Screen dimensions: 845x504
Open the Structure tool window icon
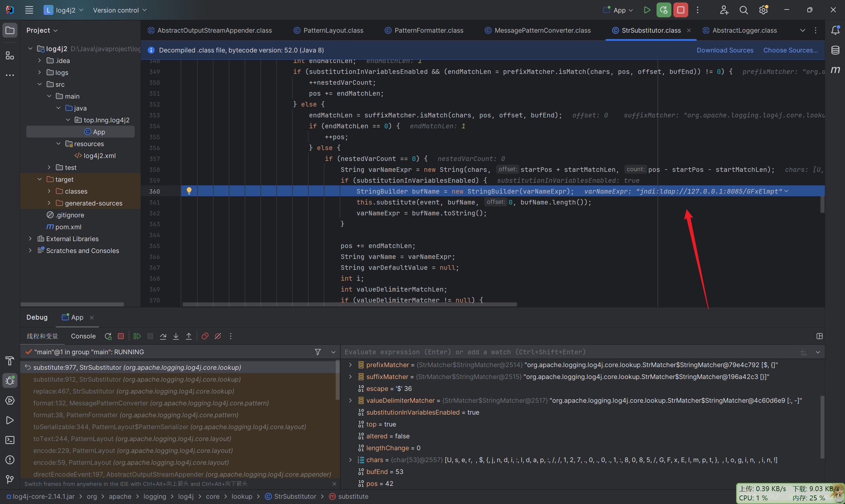pyautogui.click(x=10, y=55)
